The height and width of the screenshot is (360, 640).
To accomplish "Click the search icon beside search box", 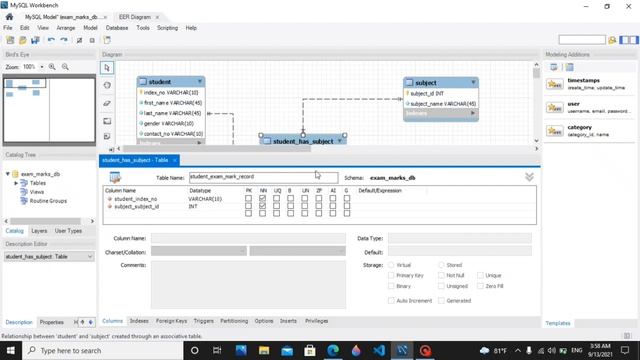I will click(x=612, y=40).
